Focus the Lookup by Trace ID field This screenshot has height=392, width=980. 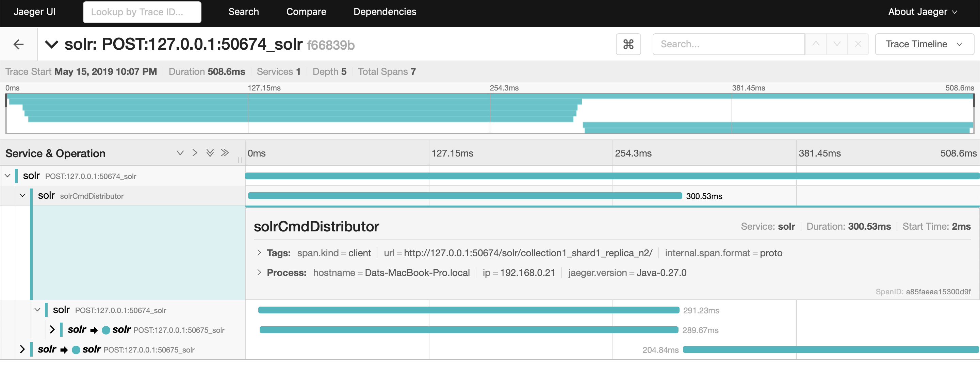click(x=142, y=12)
